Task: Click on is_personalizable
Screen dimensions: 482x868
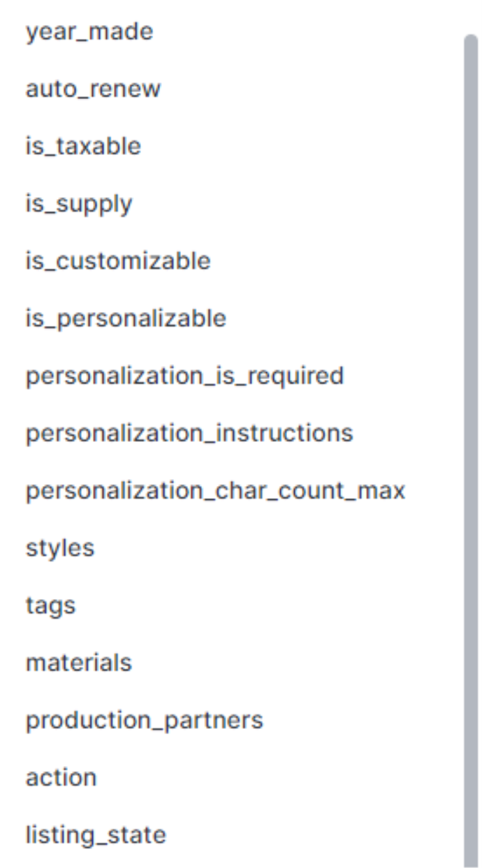Action: (126, 318)
